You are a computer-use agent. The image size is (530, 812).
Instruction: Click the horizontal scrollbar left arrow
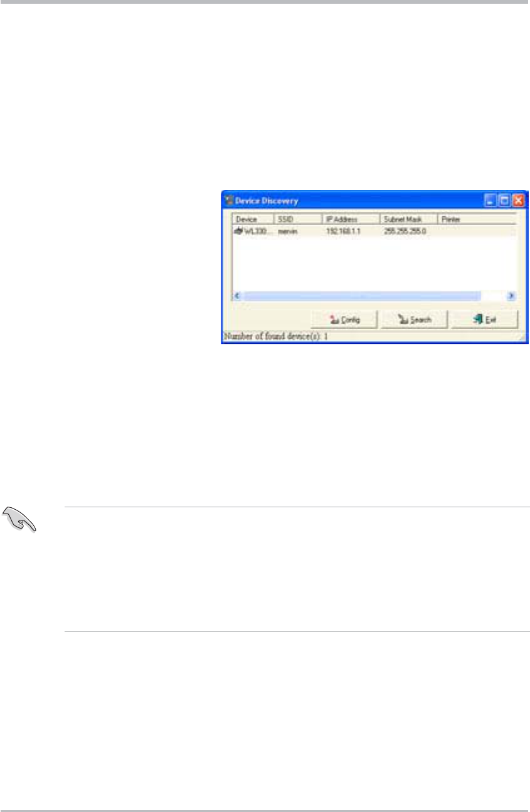238,295
